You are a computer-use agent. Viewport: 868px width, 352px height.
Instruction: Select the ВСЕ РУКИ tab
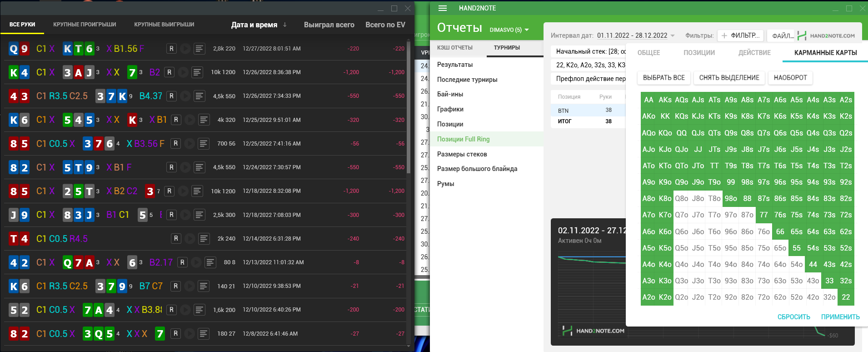point(22,25)
